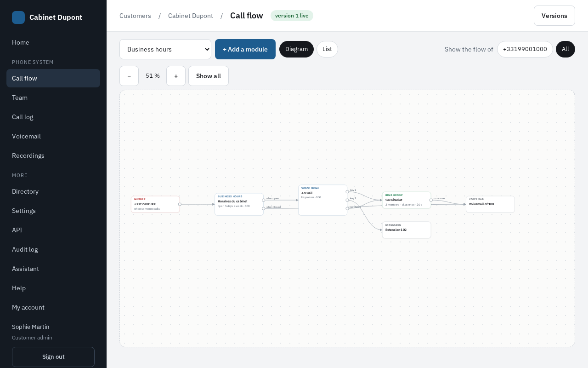Open the Audit log

(53, 249)
